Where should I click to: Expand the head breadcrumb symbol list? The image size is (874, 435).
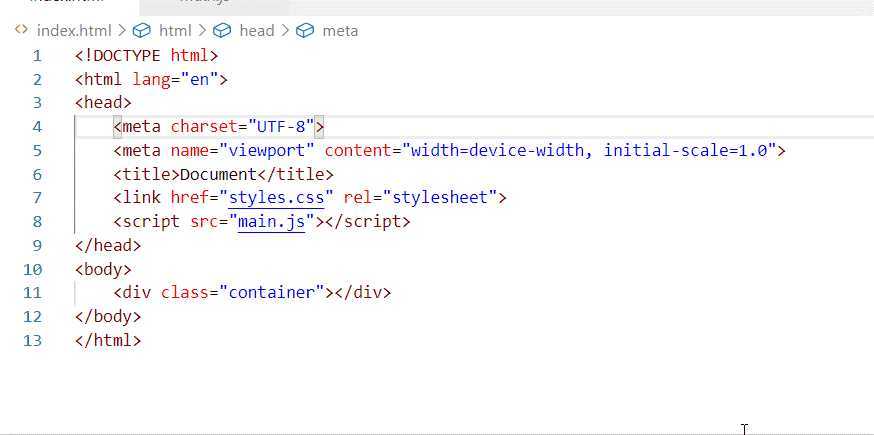click(x=256, y=31)
